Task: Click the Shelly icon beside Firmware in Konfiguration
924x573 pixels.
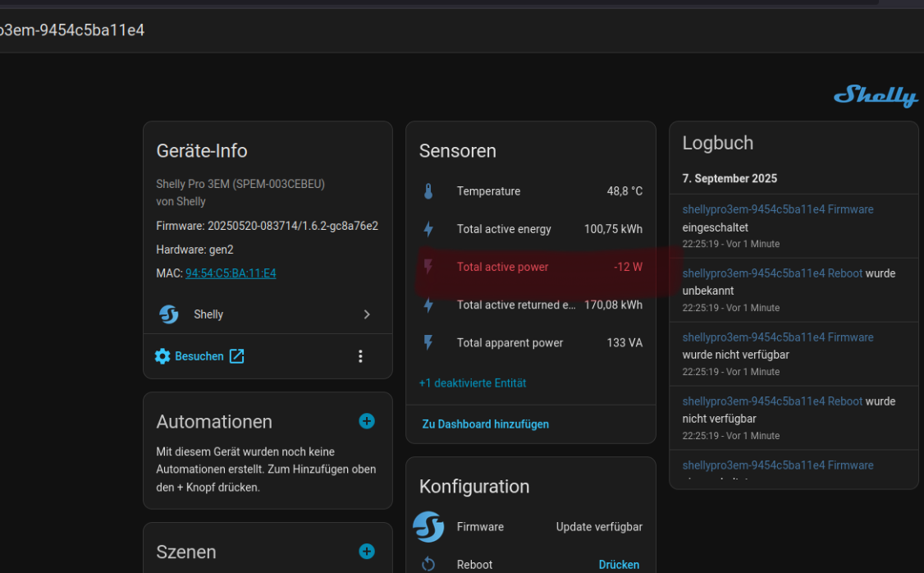Action: pyautogui.click(x=428, y=526)
